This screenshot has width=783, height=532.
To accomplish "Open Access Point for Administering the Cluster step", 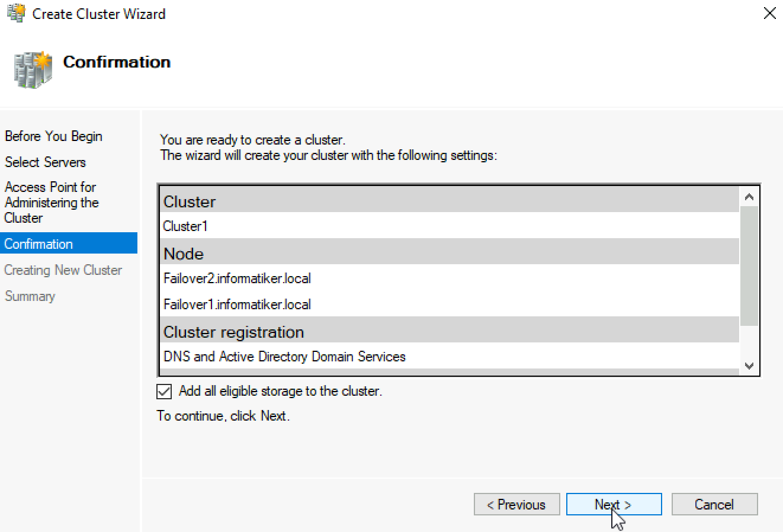I will [x=52, y=203].
